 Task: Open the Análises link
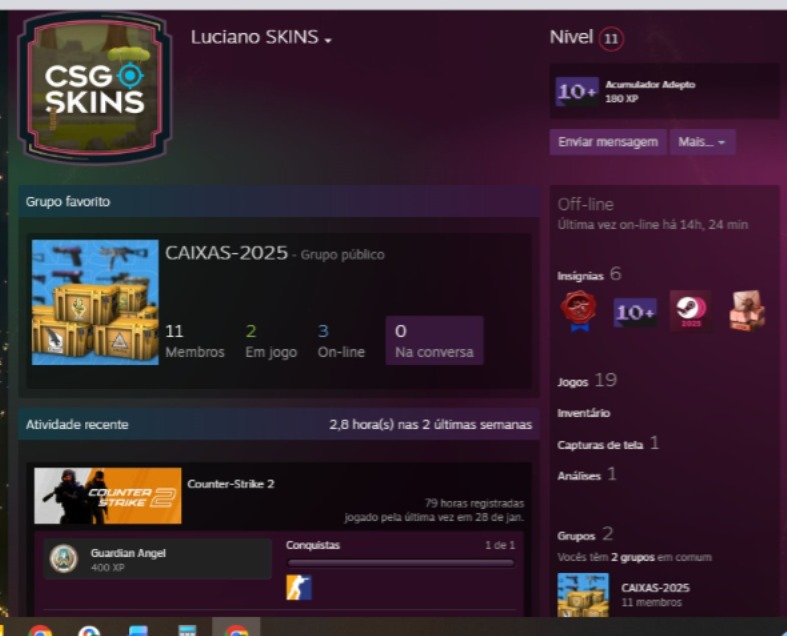(x=586, y=475)
